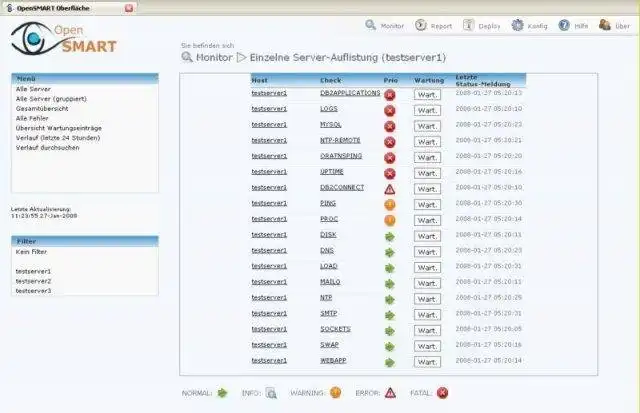Select Alle Server (gruppiert) menu entry
640x413 pixels.
[51, 99]
